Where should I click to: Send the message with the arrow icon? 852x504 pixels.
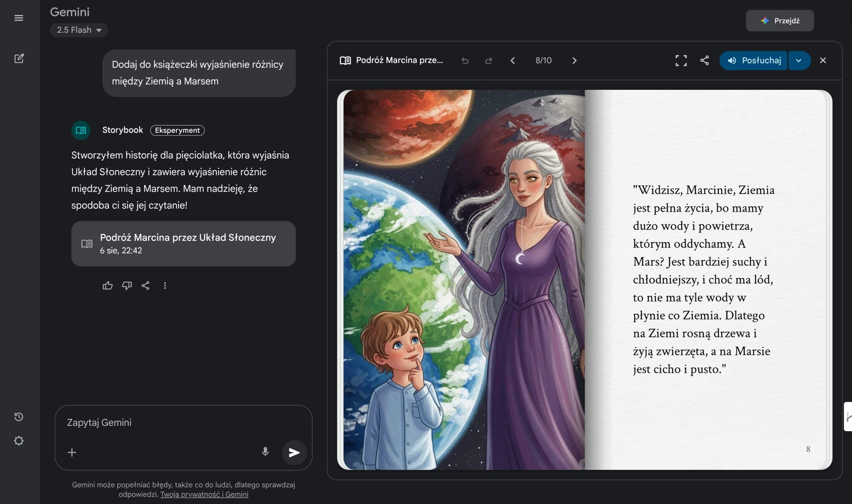click(x=294, y=452)
